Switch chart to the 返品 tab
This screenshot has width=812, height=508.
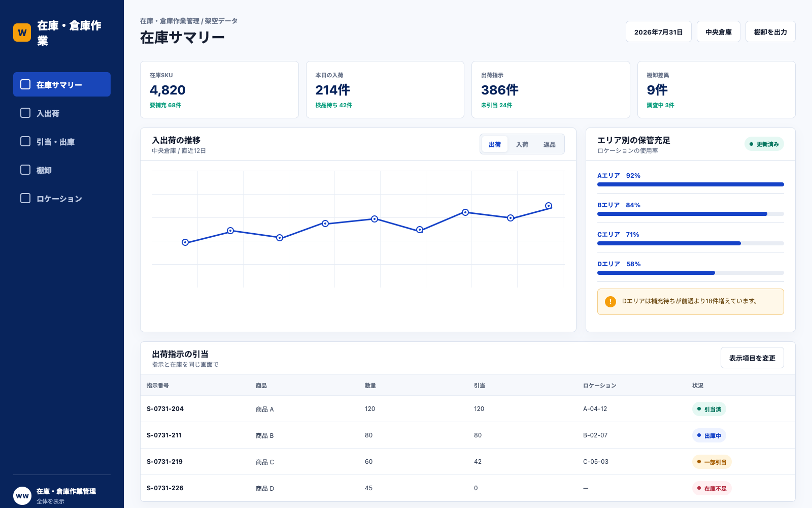[x=550, y=144]
